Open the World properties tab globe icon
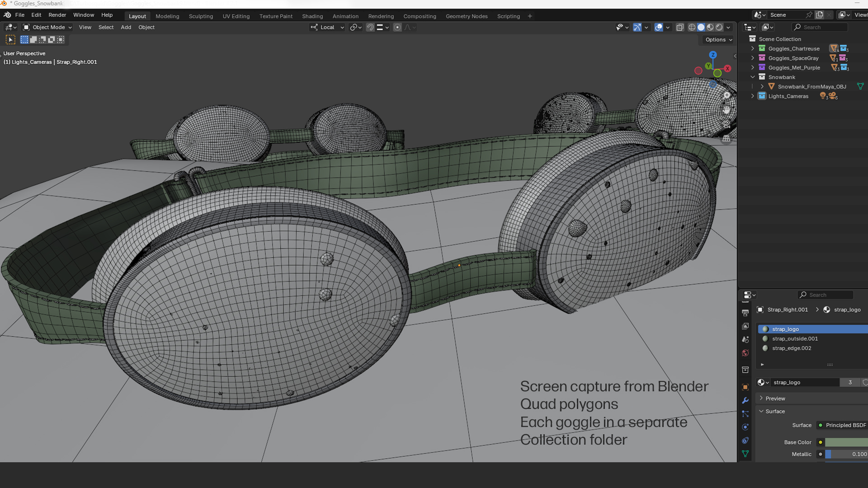 pos(745,353)
